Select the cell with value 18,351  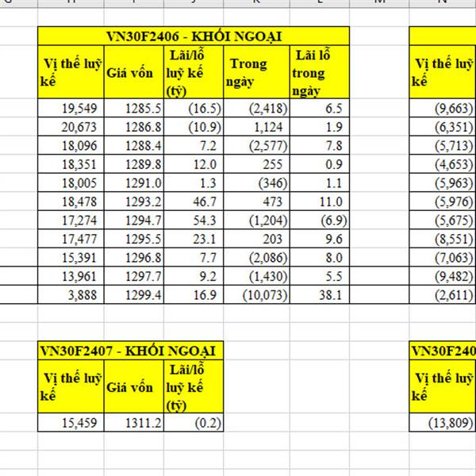tap(71, 164)
